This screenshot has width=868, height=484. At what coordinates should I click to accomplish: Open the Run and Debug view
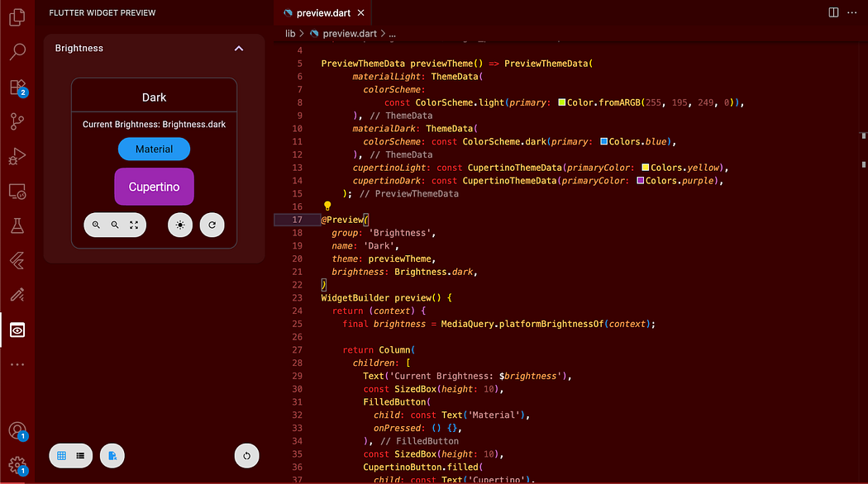pos(17,156)
